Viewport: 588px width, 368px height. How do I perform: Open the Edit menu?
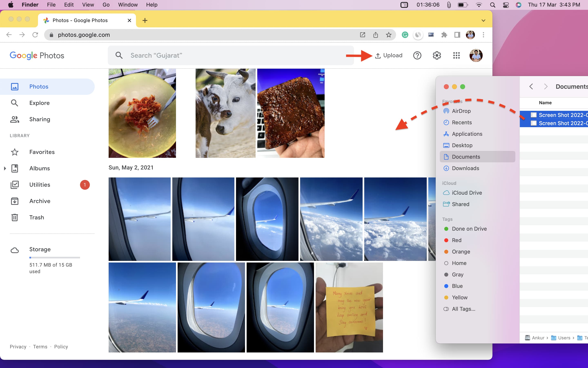(69, 5)
